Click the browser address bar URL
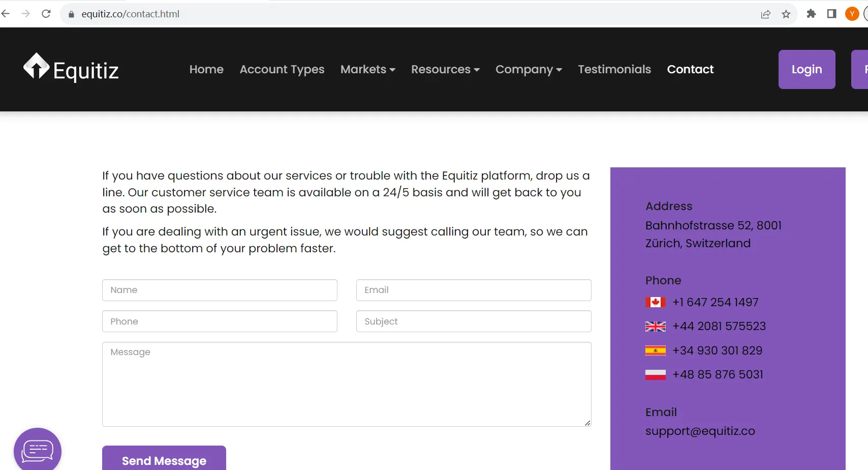 tap(131, 14)
